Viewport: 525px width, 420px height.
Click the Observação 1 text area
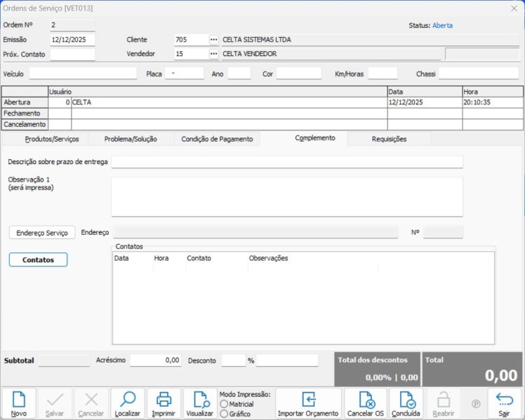(x=286, y=197)
